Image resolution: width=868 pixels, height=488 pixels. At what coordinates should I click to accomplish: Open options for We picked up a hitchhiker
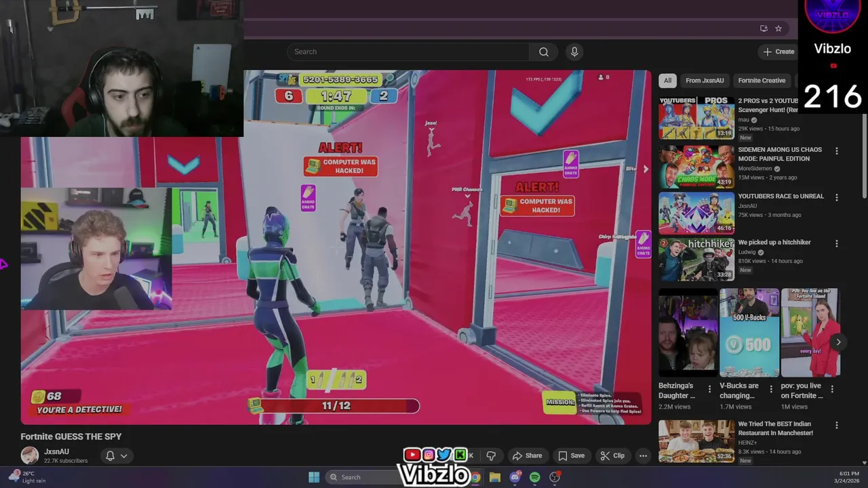point(836,243)
